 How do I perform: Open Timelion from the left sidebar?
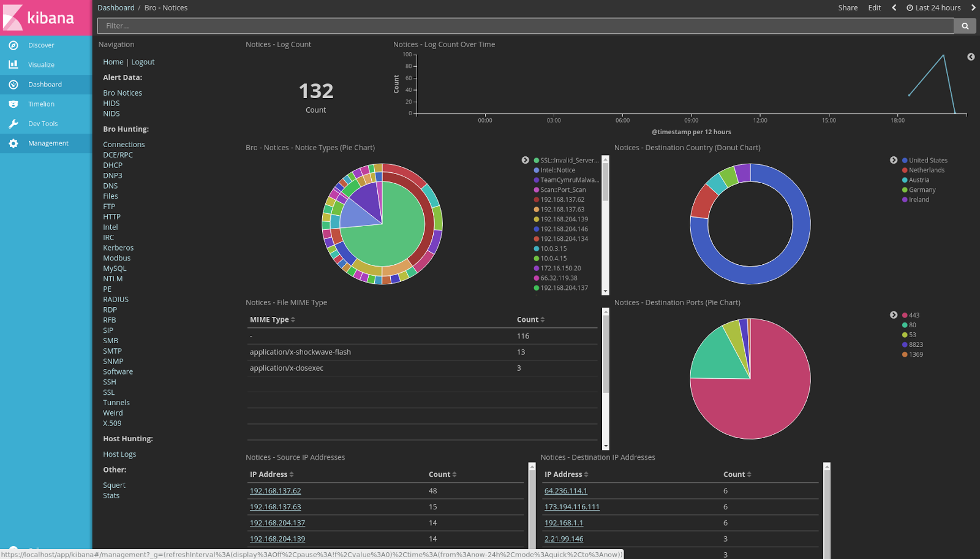click(41, 104)
